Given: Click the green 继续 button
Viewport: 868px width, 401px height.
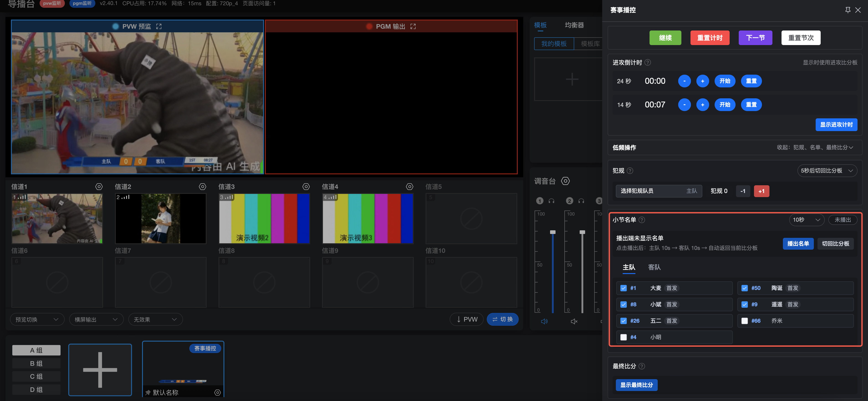Looking at the screenshot, I should [x=665, y=38].
